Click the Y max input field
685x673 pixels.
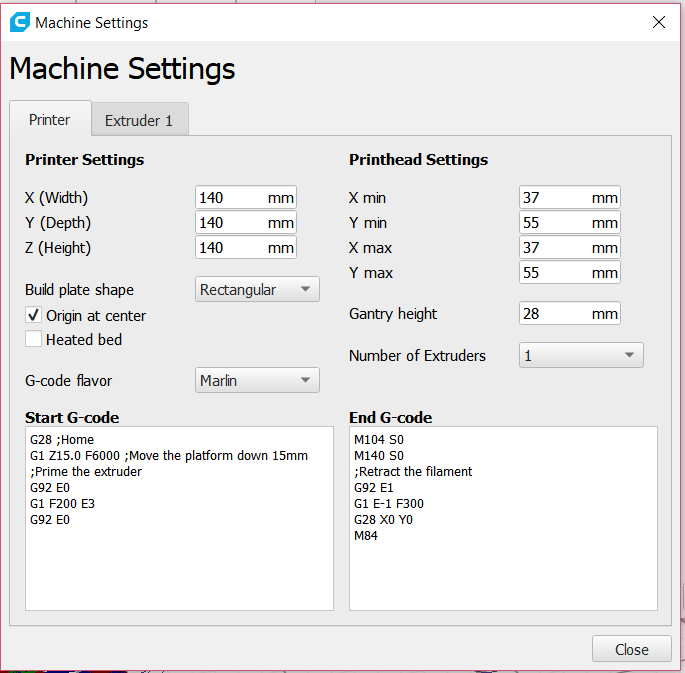(x=554, y=273)
